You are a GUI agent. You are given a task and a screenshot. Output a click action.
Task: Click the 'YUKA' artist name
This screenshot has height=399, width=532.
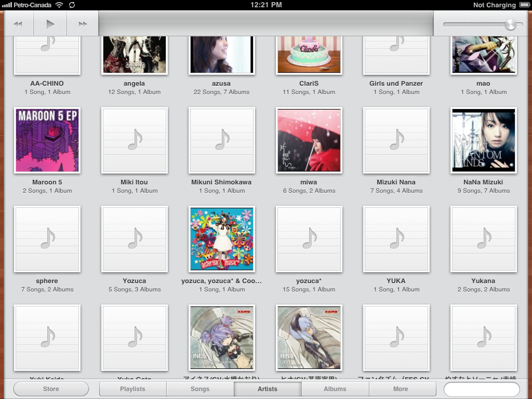pyautogui.click(x=396, y=281)
